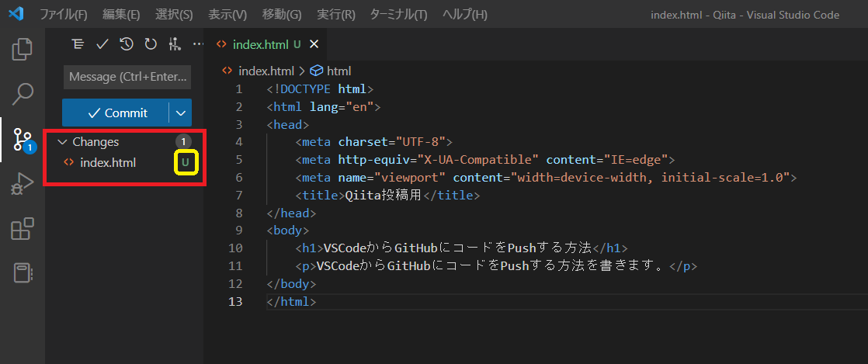The image size is (868, 364).
Task: Click the paragraph line ending 書きます。
Action: 496,266
